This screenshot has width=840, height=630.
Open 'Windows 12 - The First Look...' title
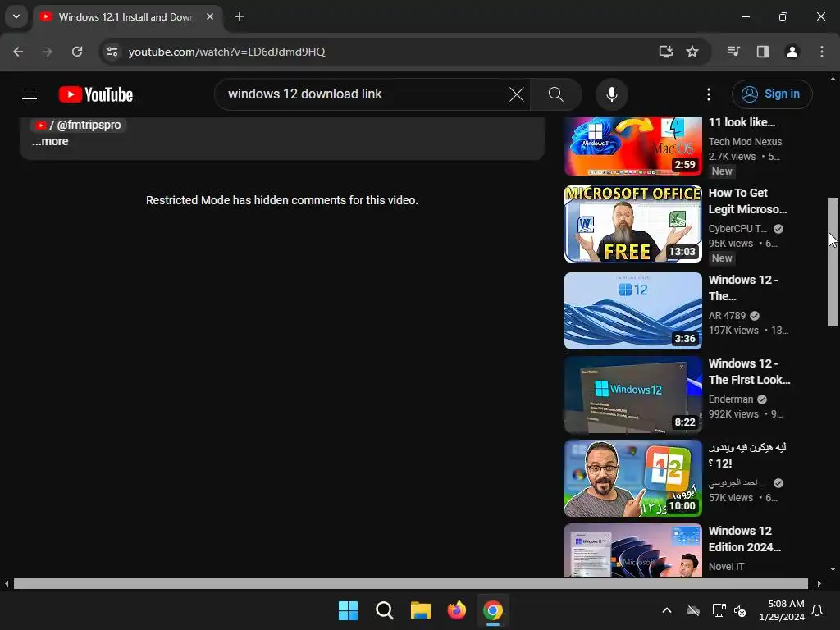tap(749, 372)
